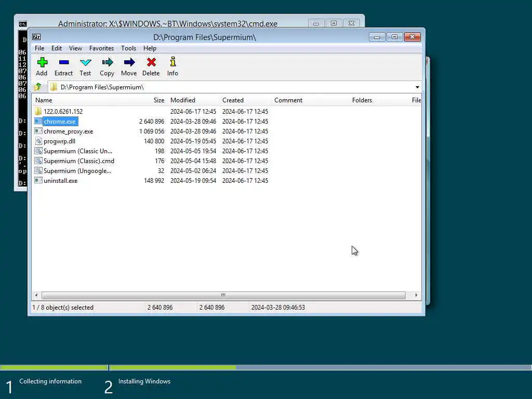Viewport: 532px width, 399px height.
Task: Click the Test archive icon
Action: (86, 62)
